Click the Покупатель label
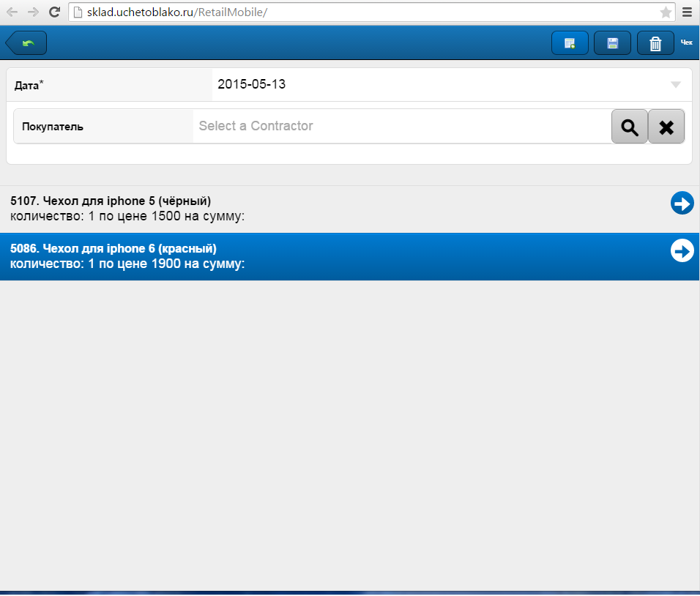The width and height of the screenshot is (700, 596). tap(53, 127)
